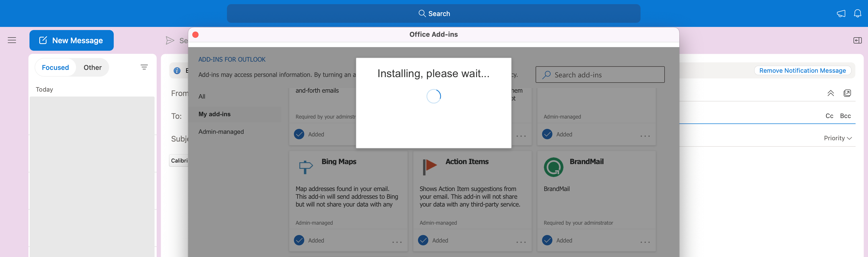Image resolution: width=868 pixels, height=257 pixels.
Task: Open the Calibri font dropdown
Action: tap(179, 160)
